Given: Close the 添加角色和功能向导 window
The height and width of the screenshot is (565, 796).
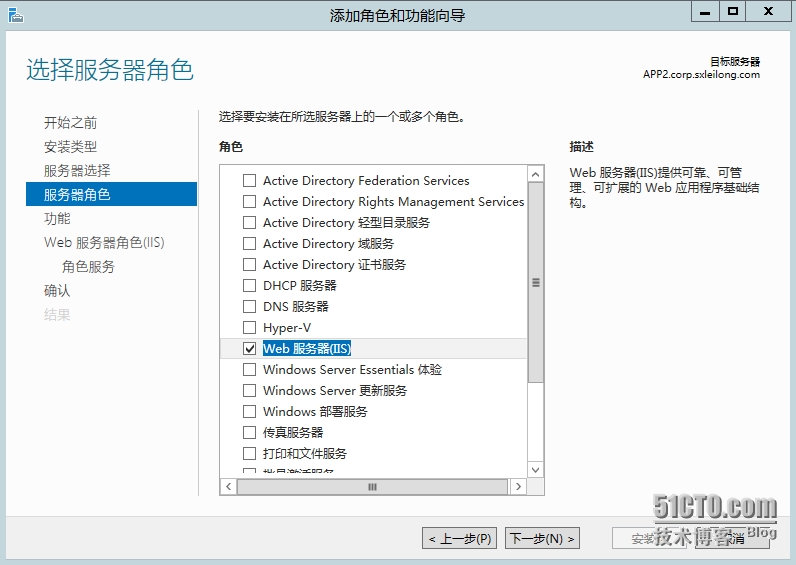Looking at the screenshot, I should coord(769,12).
